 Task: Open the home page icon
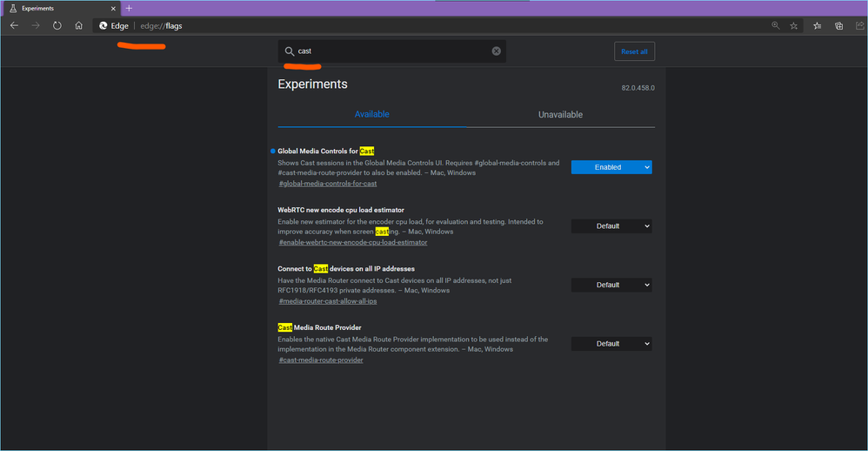78,25
